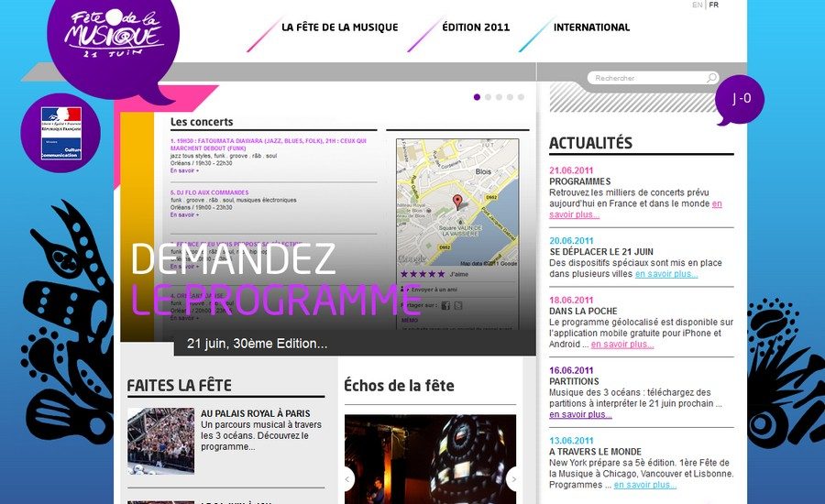This screenshot has width=825, height=504.
Task: Click the red map pin marker
Action: pos(457,202)
